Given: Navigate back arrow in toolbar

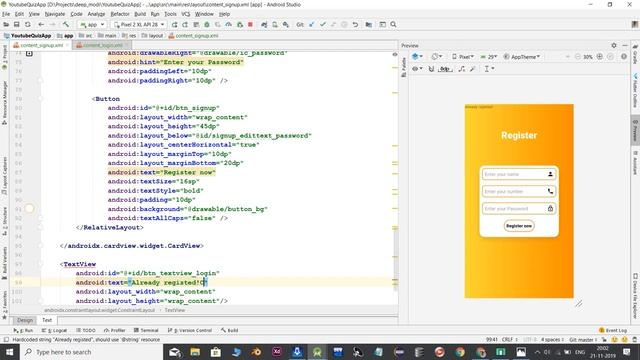Looking at the screenshot, I should tap(41, 24).
